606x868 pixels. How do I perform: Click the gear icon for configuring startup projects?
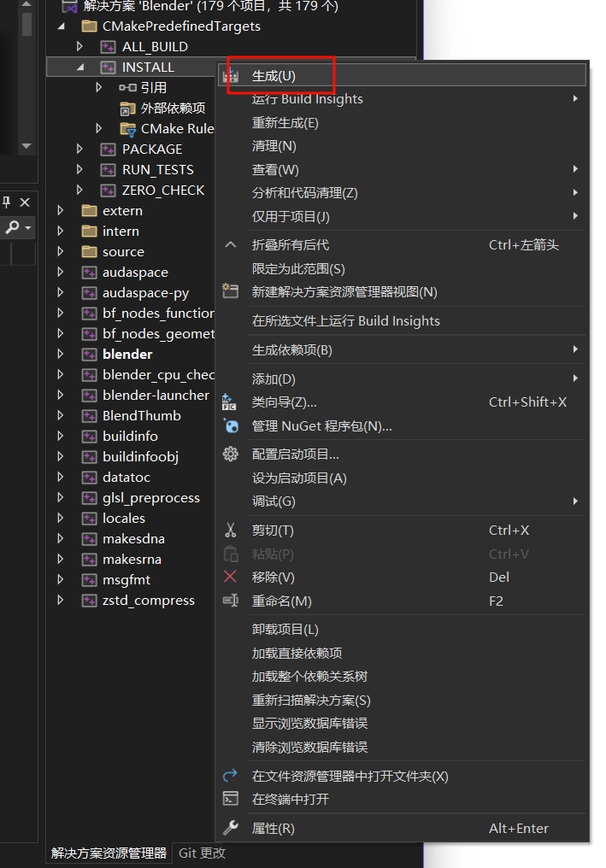(x=231, y=455)
